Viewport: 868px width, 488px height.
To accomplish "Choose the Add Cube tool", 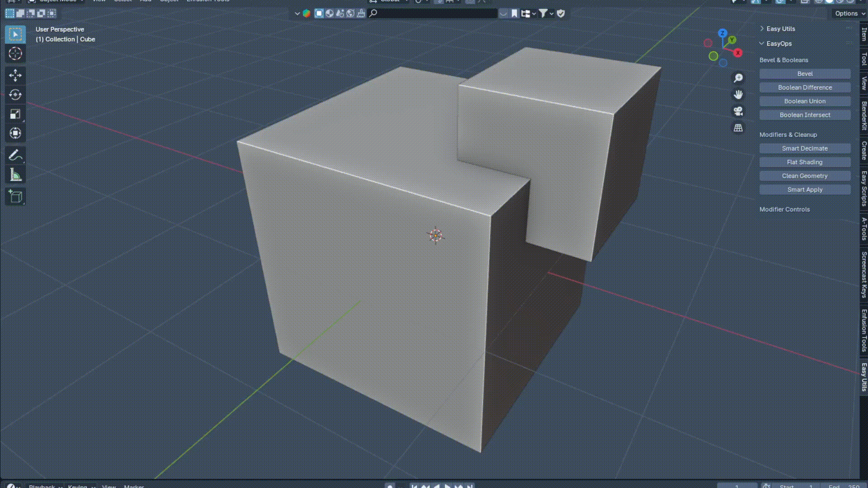I will point(15,197).
